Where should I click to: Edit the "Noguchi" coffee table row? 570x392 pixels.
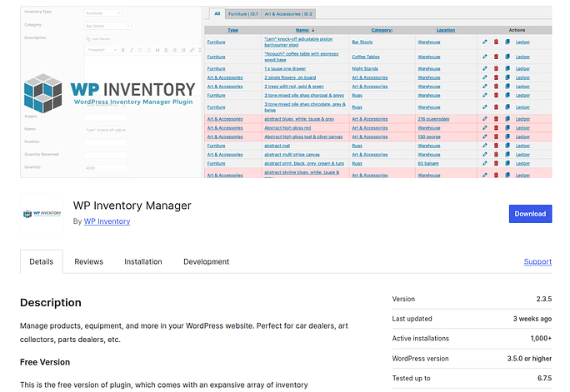pos(484,57)
